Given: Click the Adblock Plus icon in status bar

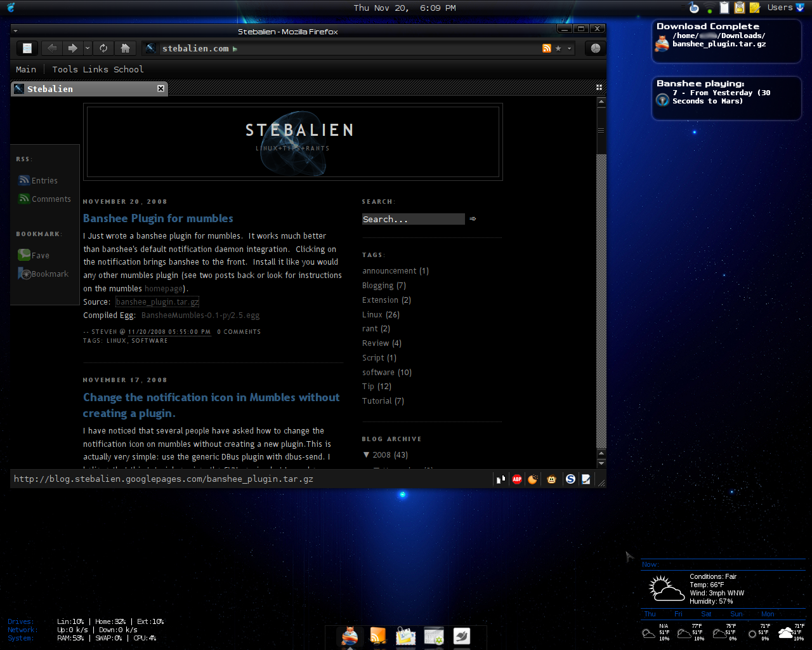Looking at the screenshot, I should (517, 479).
